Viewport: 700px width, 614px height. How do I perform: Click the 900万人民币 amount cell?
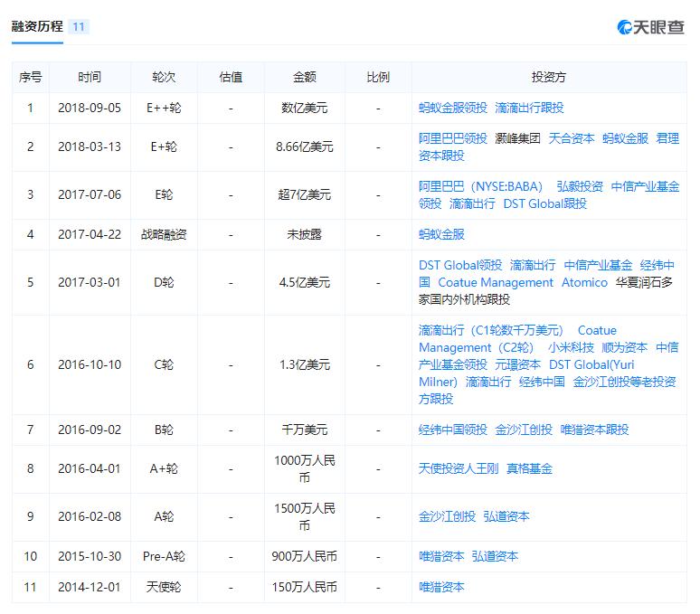[304, 557]
